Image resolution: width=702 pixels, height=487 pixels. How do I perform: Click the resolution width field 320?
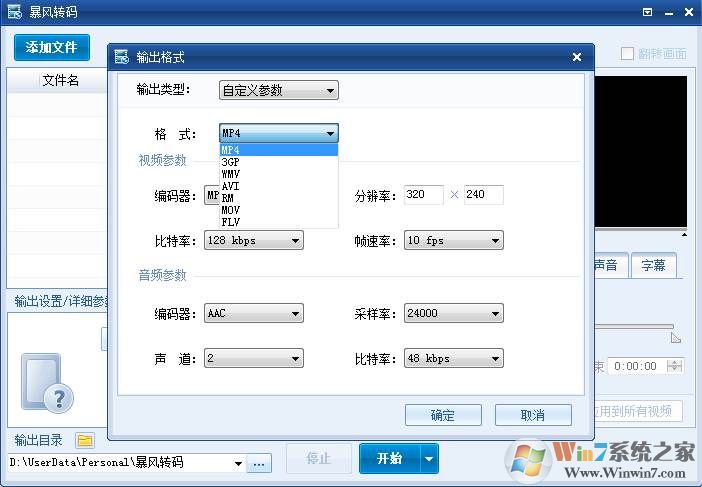click(424, 195)
